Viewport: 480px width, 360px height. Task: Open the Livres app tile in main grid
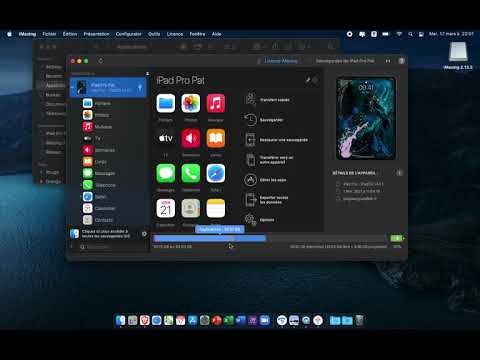click(x=216, y=138)
